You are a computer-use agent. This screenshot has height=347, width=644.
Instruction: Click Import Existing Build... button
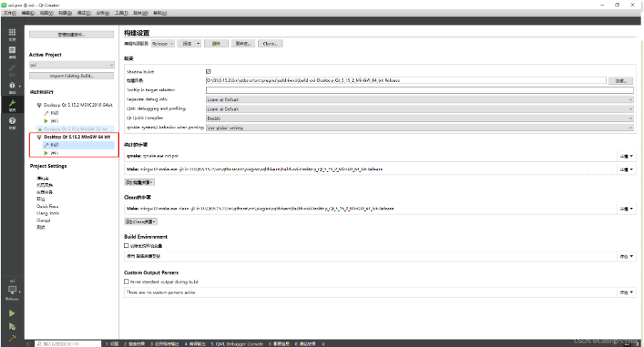71,76
